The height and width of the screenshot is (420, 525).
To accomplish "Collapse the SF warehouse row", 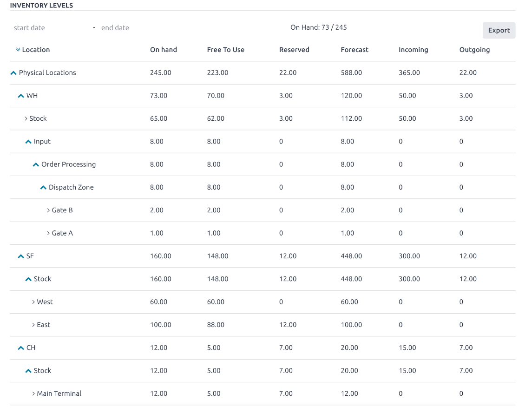I will [x=21, y=256].
